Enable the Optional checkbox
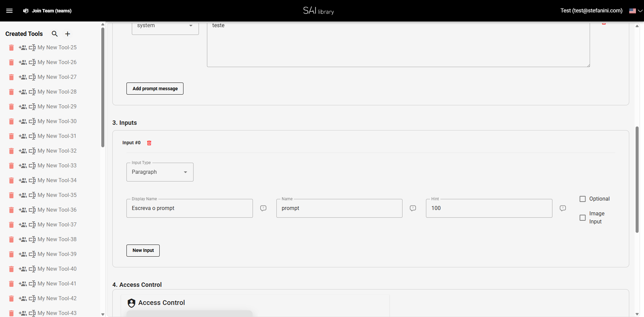Image resolution: width=644 pixels, height=317 pixels. [582, 199]
